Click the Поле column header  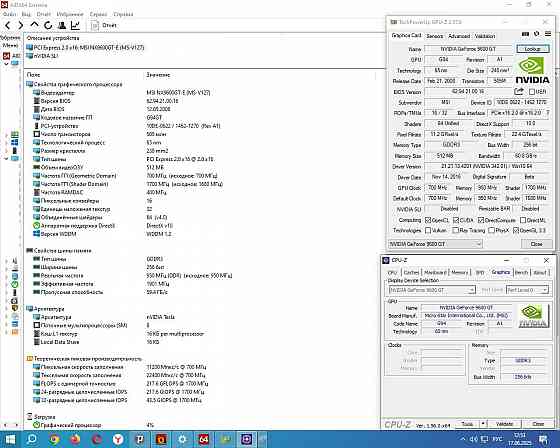(x=33, y=75)
